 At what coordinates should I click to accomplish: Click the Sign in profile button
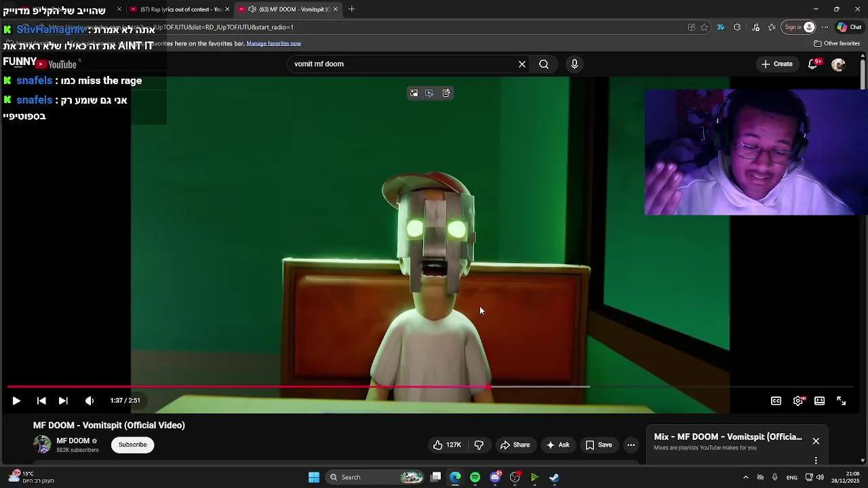(799, 27)
